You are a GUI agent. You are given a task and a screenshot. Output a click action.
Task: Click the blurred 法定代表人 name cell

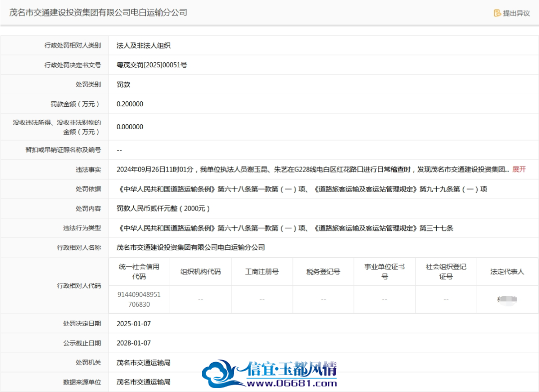point(507,299)
